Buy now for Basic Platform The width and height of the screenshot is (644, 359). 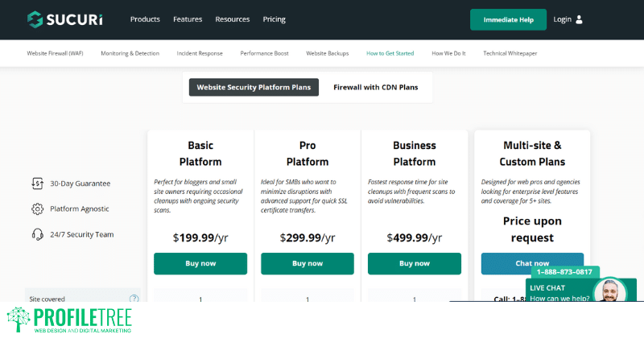tap(200, 264)
